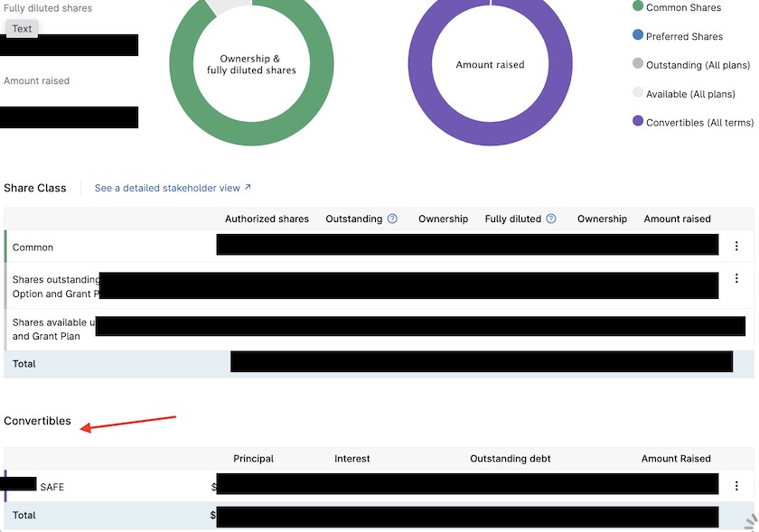This screenshot has width=759, height=532.
Task: Click the resize grip in bottom corner
Action: click(750, 522)
